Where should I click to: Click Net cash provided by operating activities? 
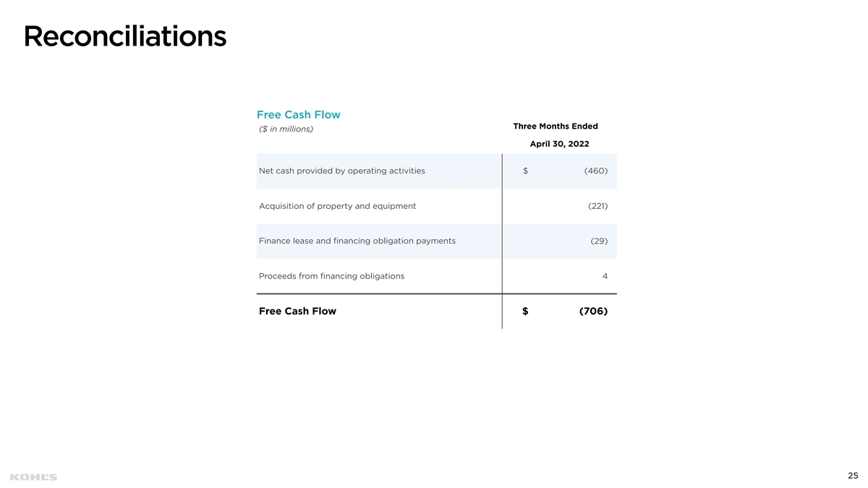341,171
